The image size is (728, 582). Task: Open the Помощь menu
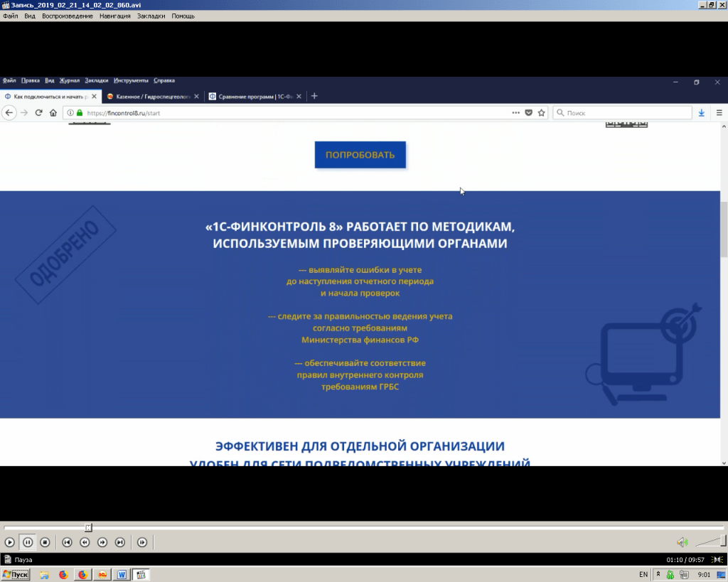183,16
